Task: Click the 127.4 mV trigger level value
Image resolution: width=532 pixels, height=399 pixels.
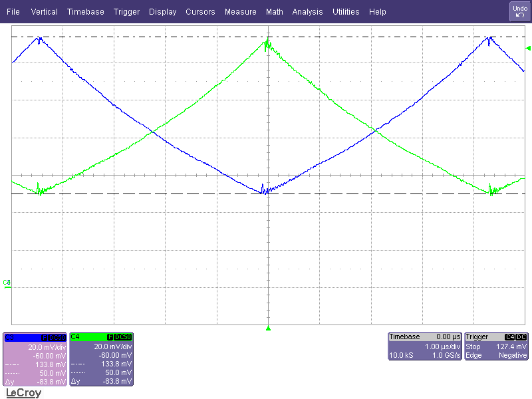Action: (x=511, y=346)
